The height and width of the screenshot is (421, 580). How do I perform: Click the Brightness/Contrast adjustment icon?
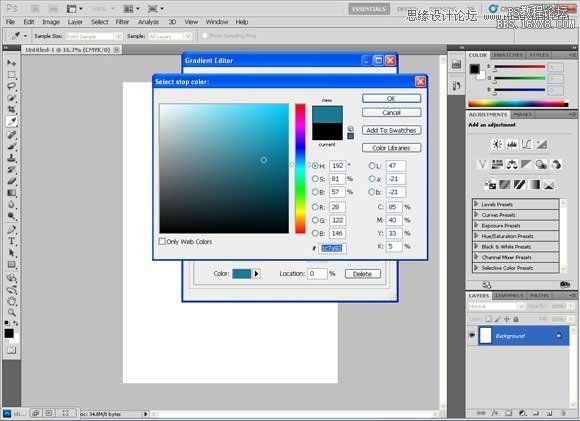pos(497,144)
